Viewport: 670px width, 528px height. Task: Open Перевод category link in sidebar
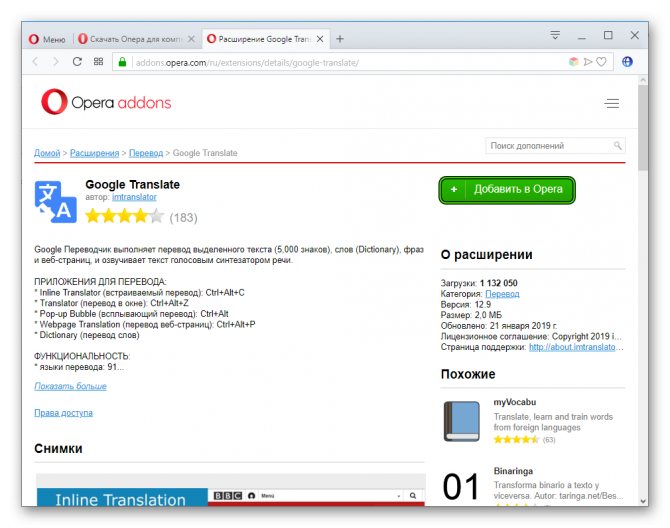(502, 294)
